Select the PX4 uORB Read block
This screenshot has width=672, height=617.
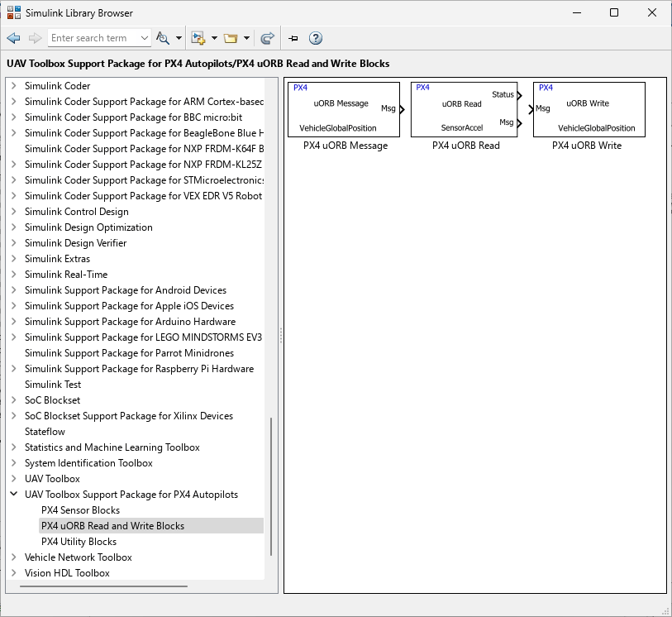pos(465,110)
